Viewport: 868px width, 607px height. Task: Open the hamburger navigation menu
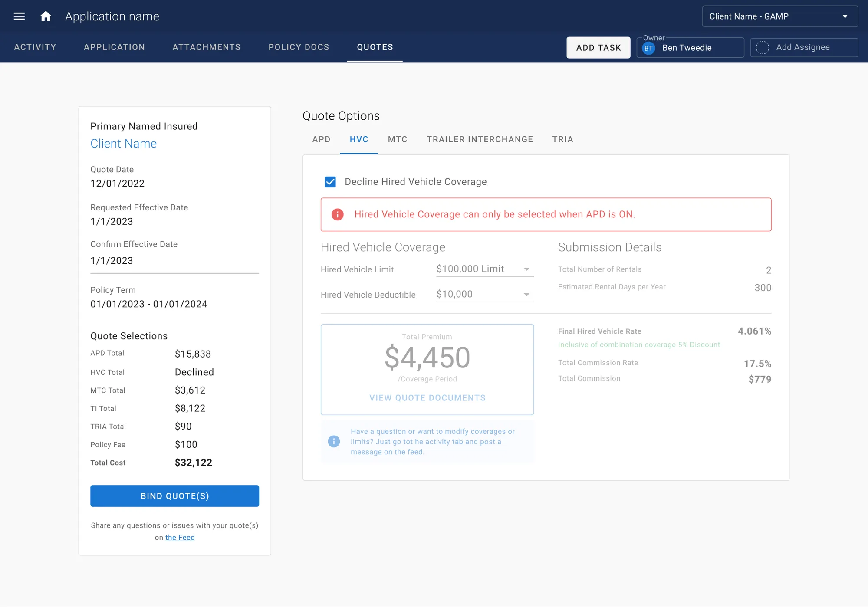pyautogui.click(x=19, y=16)
